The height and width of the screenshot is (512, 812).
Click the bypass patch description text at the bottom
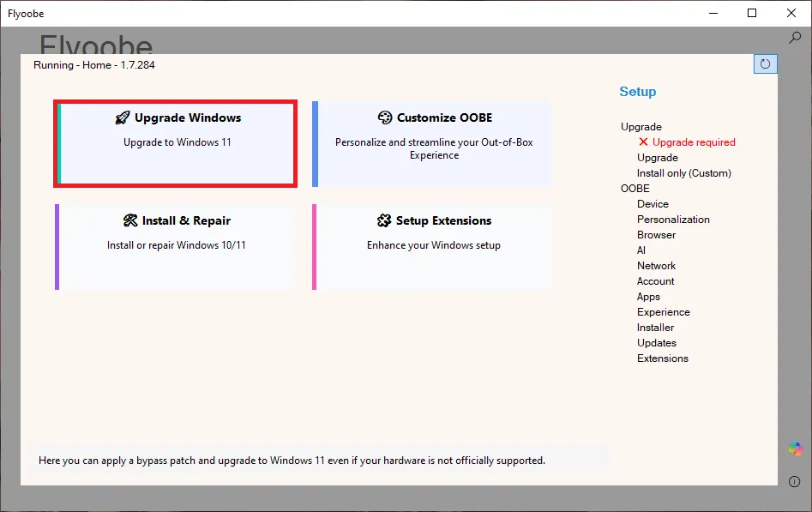click(x=292, y=461)
